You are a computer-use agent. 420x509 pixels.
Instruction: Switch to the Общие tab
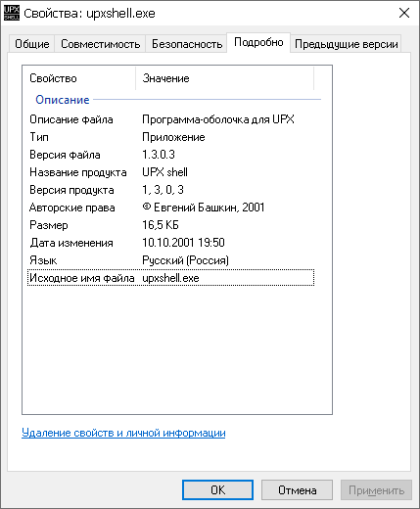(x=32, y=44)
